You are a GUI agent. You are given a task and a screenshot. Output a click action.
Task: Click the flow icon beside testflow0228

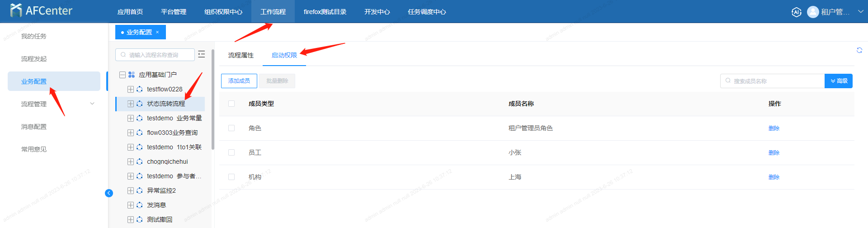click(140, 89)
